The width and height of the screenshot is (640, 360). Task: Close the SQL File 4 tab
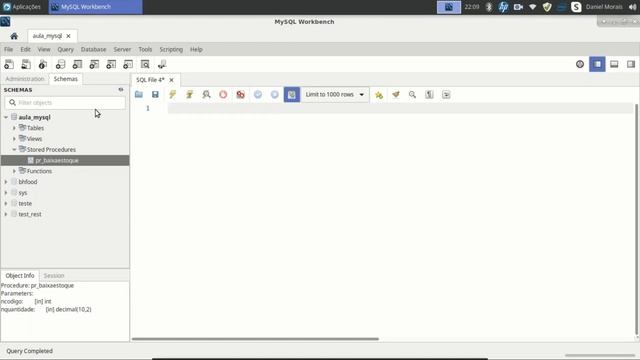coord(171,80)
